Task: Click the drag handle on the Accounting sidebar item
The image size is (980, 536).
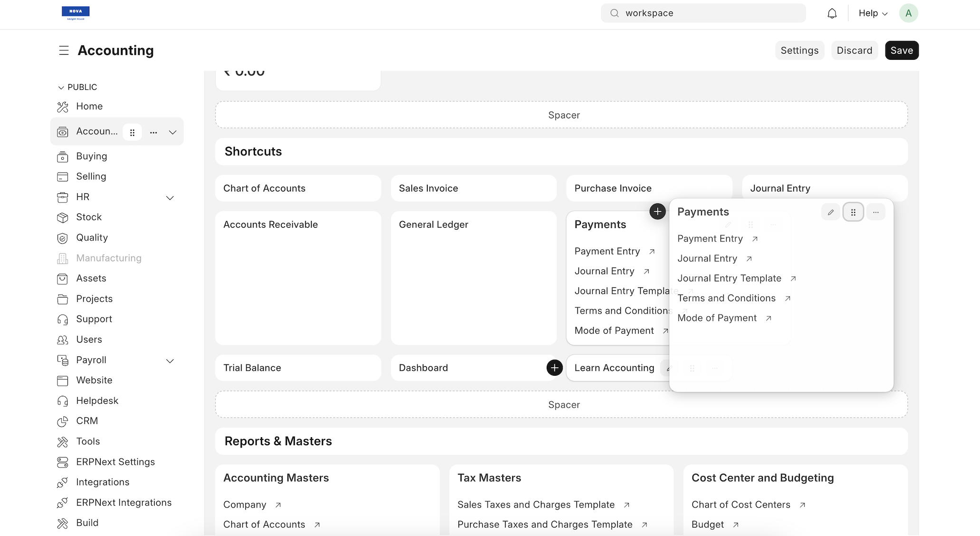Action: pos(132,132)
